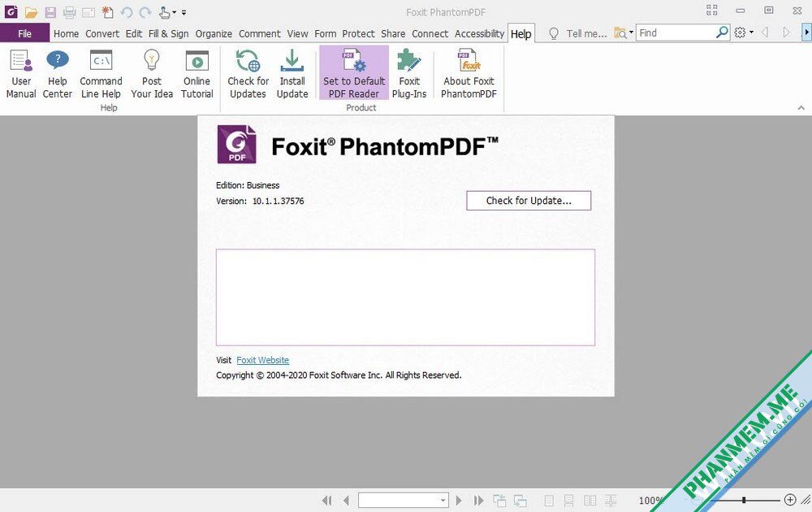Viewport: 812px width, 512px height.
Task: Click the magnifier icon in the Find box
Action: tap(722, 33)
